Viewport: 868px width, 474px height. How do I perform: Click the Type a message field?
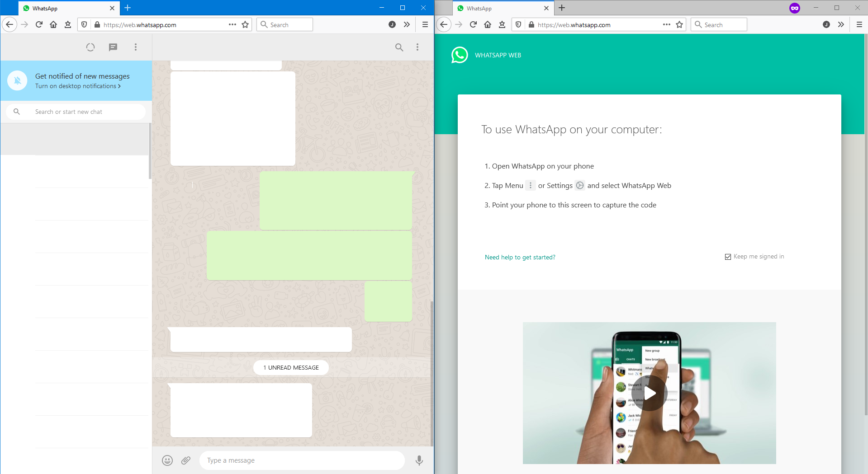tap(302, 460)
